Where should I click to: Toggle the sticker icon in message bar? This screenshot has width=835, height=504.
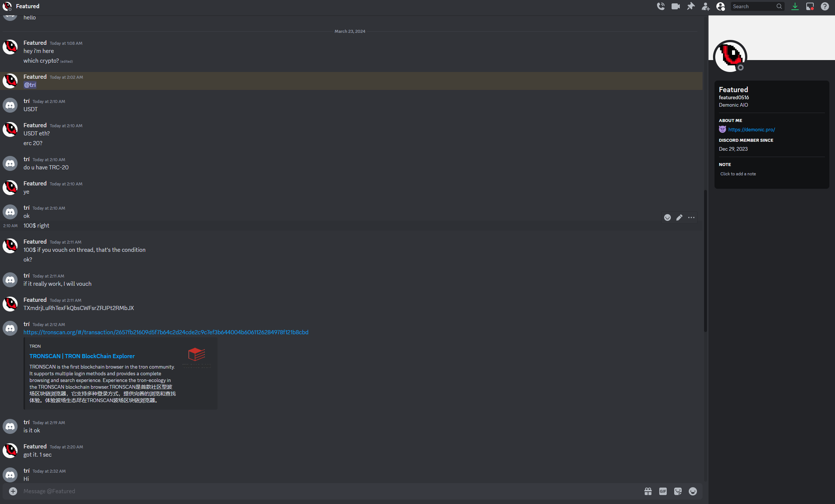pos(678,491)
